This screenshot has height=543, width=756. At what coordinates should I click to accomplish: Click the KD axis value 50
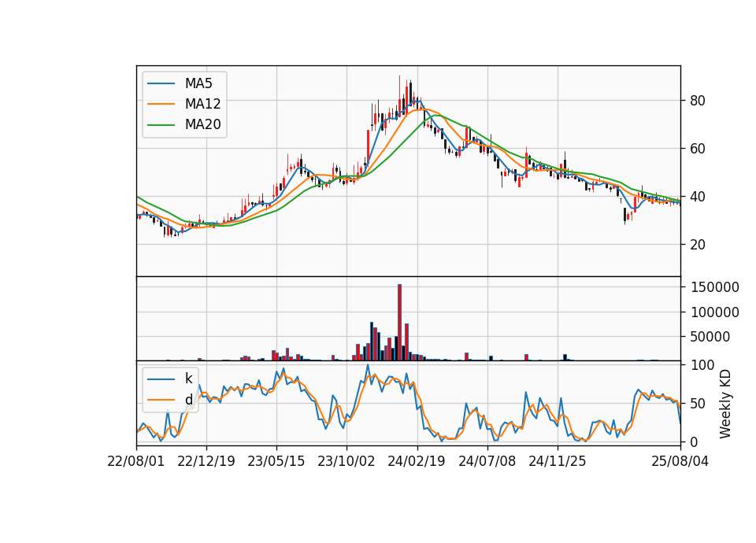[x=698, y=404]
